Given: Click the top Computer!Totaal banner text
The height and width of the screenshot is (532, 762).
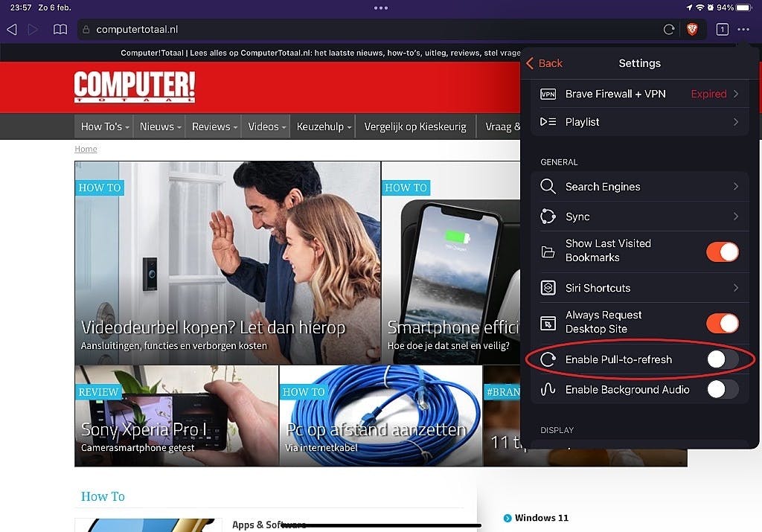Looking at the screenshot, I should point(321,53).
